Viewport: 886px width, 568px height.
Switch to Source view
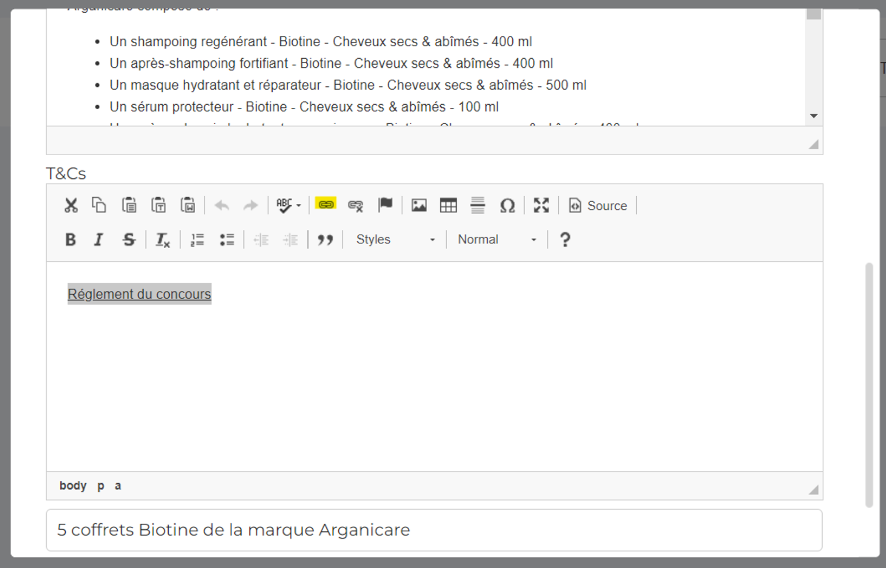(x=598, y=205)
